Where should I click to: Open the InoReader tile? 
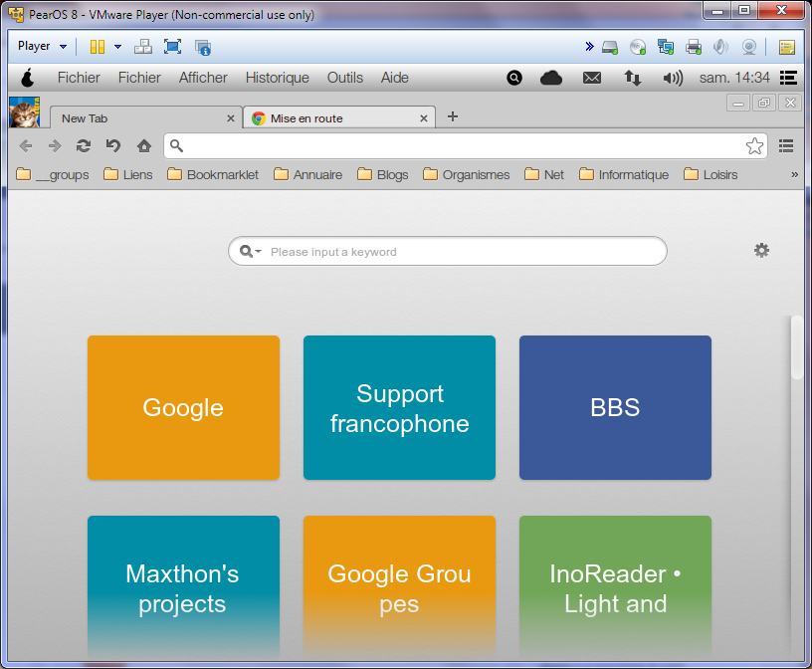[615, 587]
